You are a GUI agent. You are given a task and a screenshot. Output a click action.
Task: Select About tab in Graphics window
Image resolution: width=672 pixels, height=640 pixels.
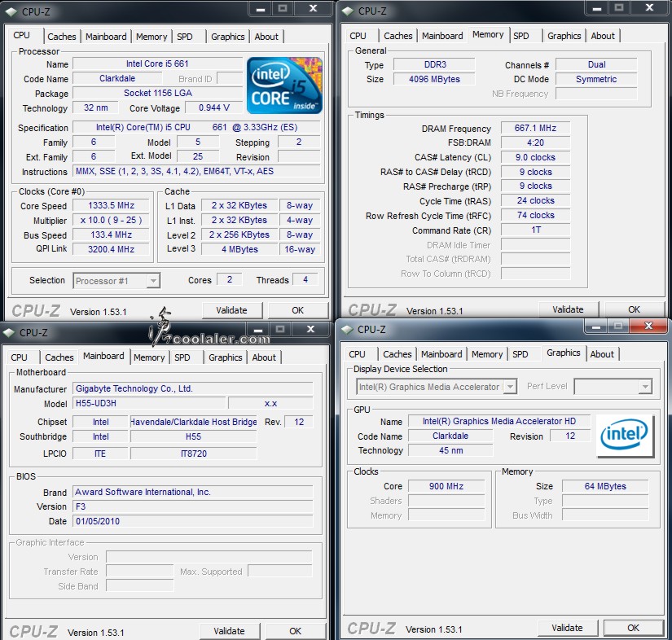[602, 355]
